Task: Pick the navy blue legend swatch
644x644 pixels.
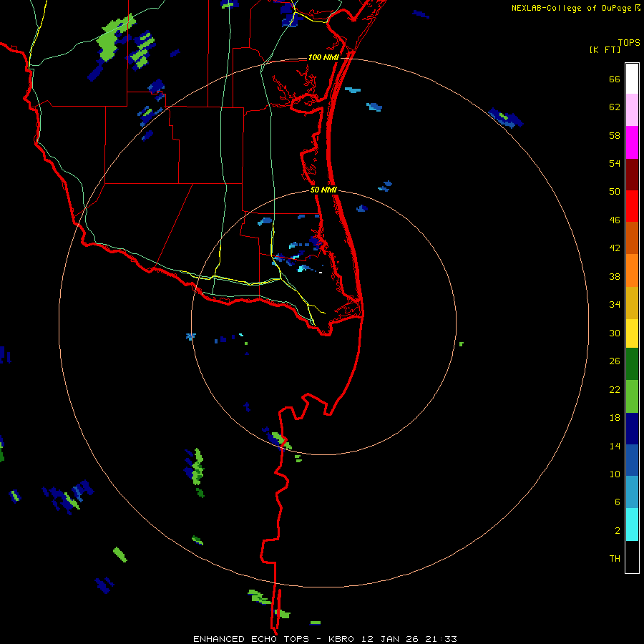Action: (632, 429)
